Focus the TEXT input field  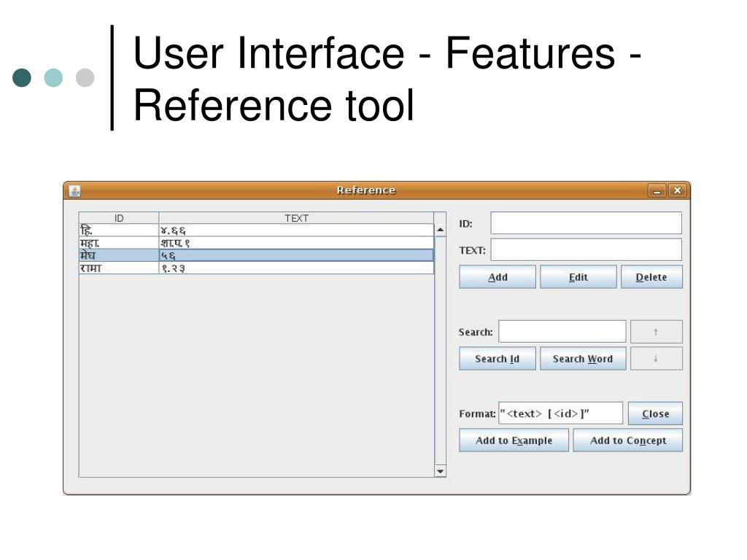(586, 250)
